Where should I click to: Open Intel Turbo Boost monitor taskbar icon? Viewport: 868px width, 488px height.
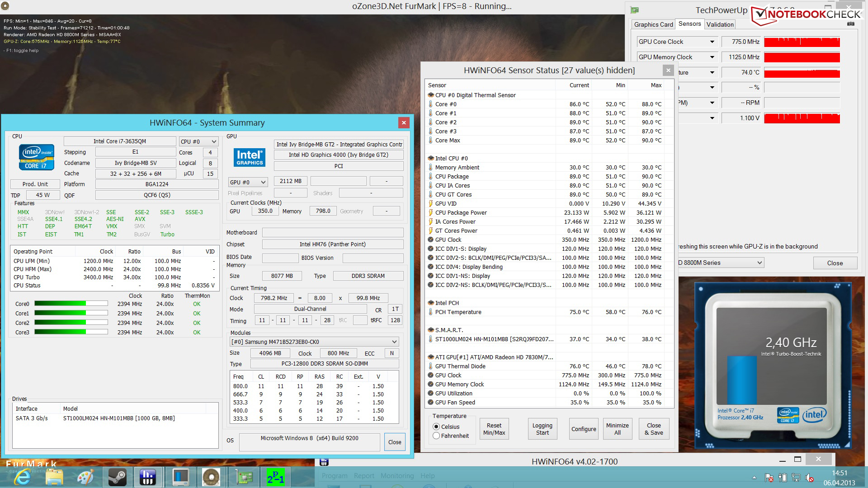pos(180,477)
